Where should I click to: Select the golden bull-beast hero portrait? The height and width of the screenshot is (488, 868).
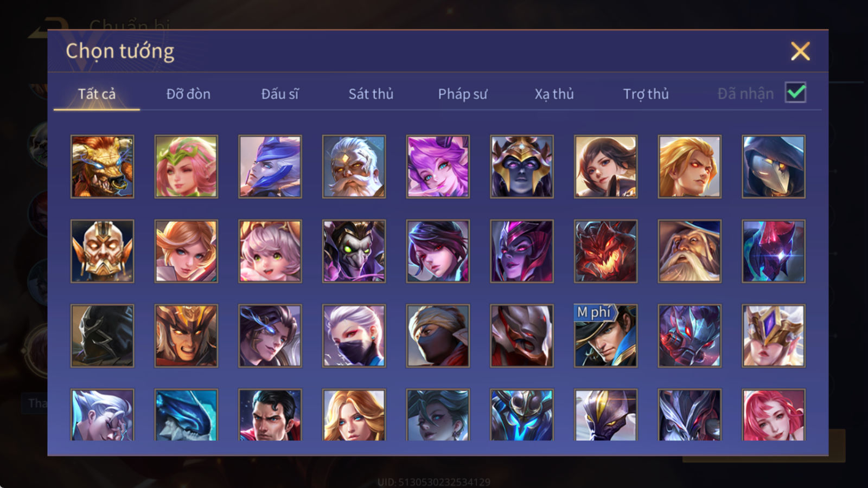pyautogui.click(x=102, y=166)
